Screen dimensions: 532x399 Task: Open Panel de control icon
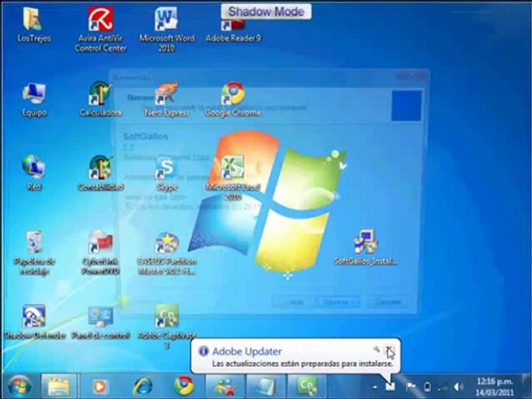pyautogui.click(x=100, y=321)
